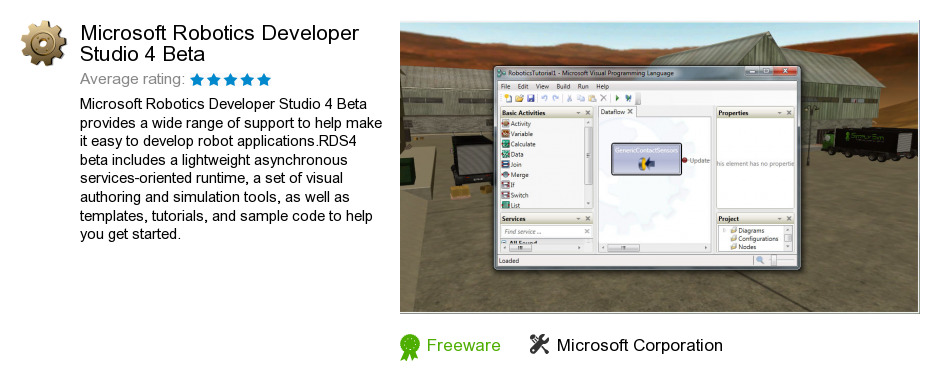Click the Save diskette icon in VPL toolbar
This screenshot has width=940, height=391.
coord(531,98)
